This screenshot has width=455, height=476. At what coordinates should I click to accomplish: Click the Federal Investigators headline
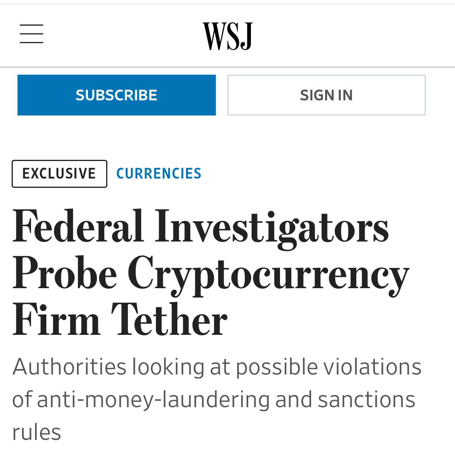pyautogui.click(x=210, y=273)
